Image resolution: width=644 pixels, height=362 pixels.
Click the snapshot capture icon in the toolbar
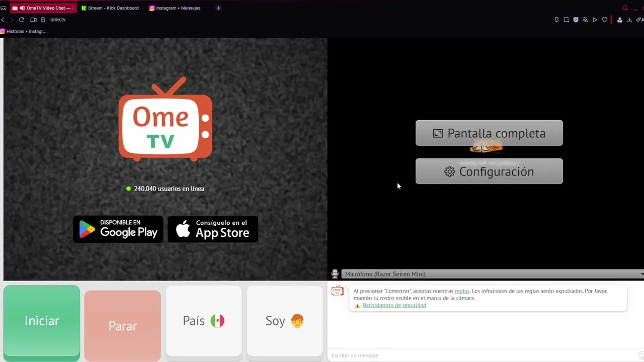coord(566,20)
